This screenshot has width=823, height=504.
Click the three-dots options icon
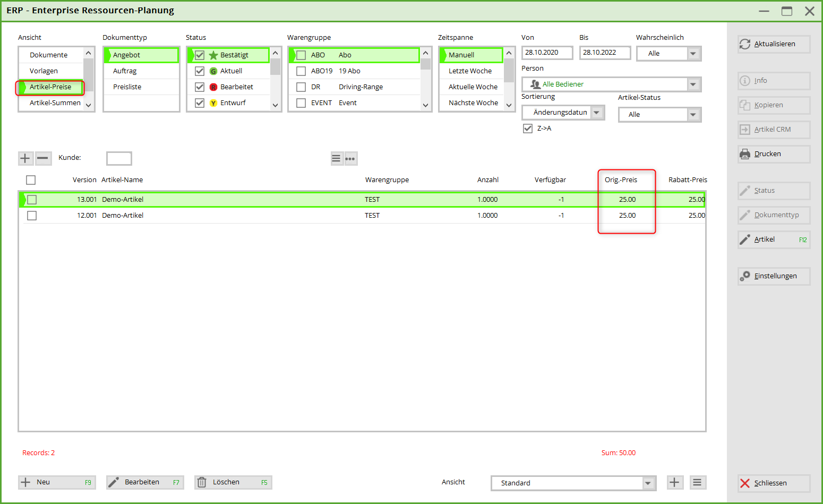[350, 159]
